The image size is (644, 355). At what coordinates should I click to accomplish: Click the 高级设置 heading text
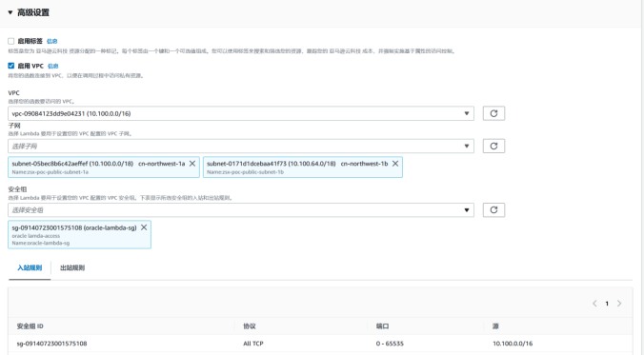(x=32, y=12)
